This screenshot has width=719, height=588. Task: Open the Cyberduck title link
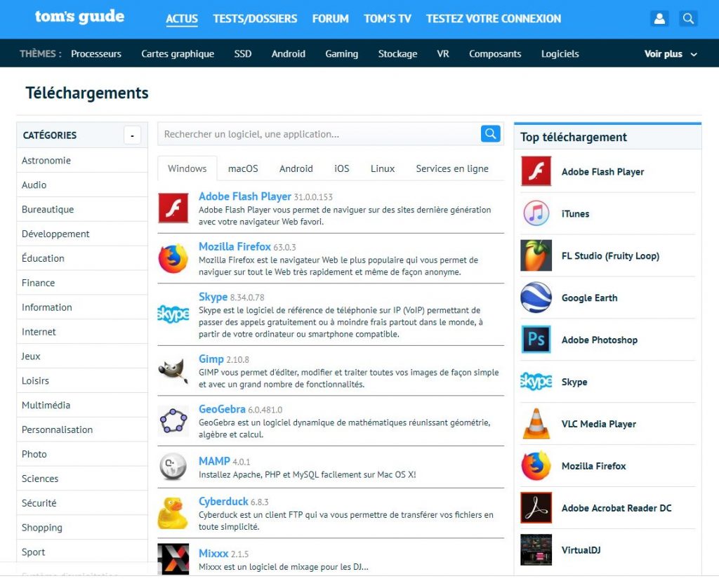click(x=223, y=502)
